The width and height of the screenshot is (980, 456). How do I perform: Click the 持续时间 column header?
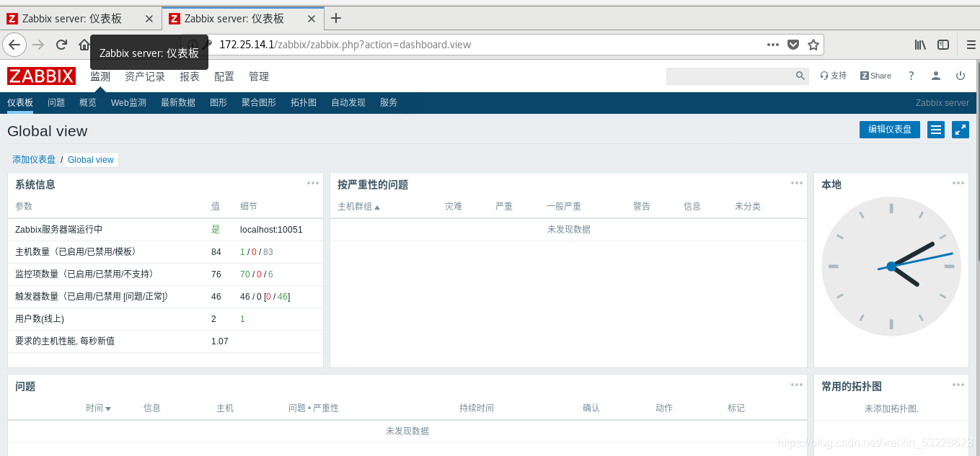click(477, 408)
